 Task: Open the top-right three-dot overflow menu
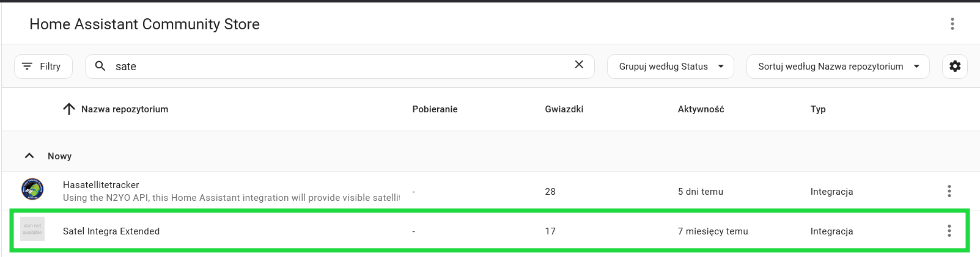coord(952,24)
